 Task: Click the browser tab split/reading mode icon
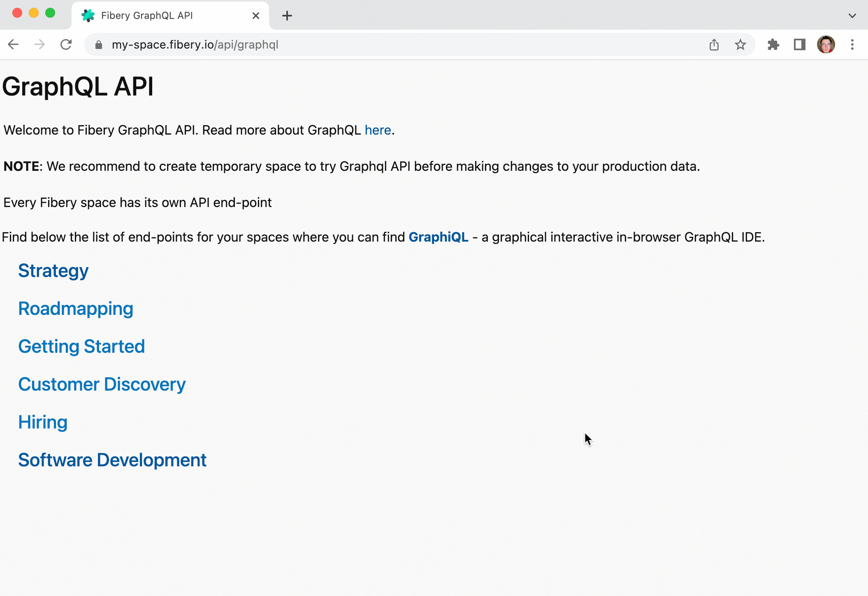(799, 44)
